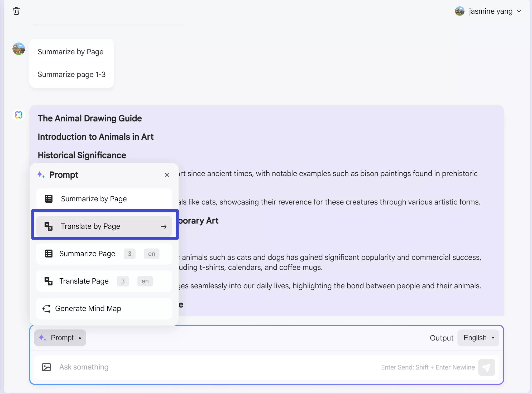Click the image attachment icon in input bar
This screenshot has height=394, width=532.
pos(46,367)
